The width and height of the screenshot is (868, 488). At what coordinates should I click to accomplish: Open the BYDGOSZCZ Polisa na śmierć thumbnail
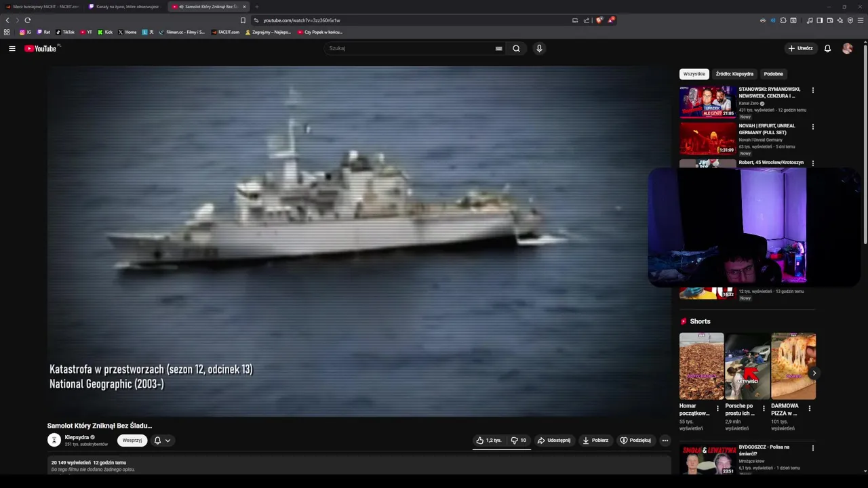[707, 460]
